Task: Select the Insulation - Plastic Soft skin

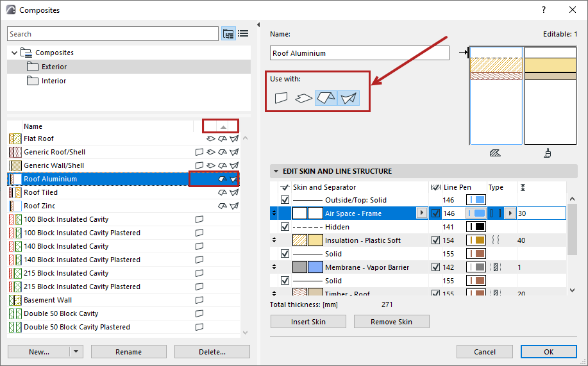Action: [x=363, y=240]
